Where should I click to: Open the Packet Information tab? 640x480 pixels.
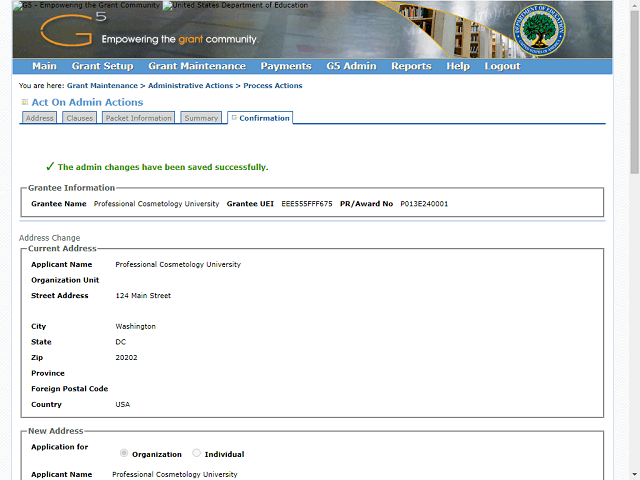tap(138, 118)
